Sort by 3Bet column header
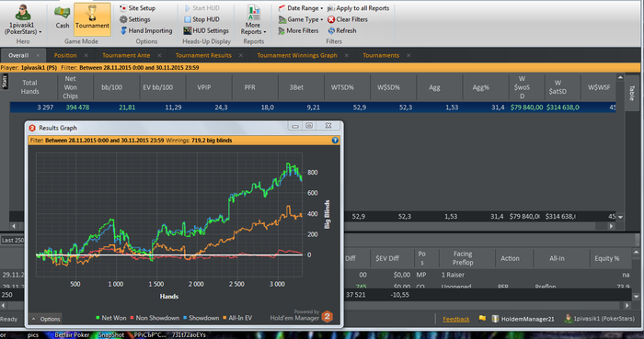Viewport: 644px width, 339px height. [296, 87]
